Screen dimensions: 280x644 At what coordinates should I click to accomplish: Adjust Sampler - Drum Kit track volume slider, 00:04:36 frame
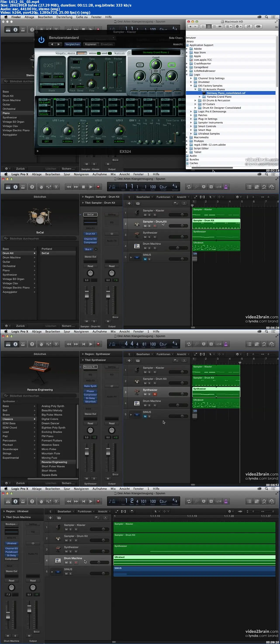click(178, 226)
